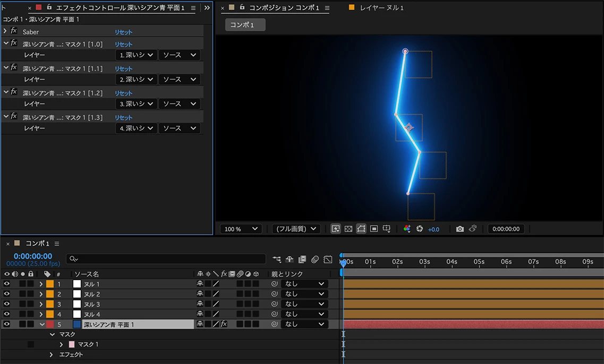This screenshot has height=364, width=604.
Task: Click the reset exposure icon
Action: 419,229
